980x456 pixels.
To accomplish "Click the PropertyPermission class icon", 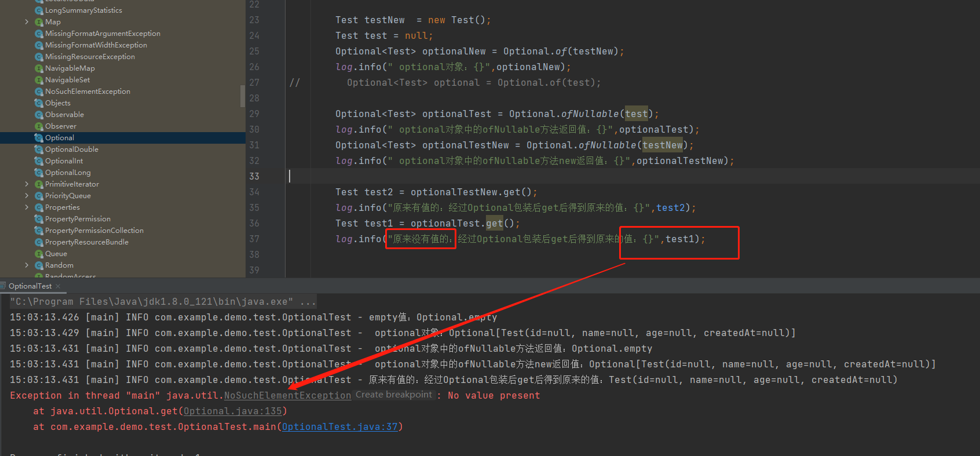I will point(39,219).
